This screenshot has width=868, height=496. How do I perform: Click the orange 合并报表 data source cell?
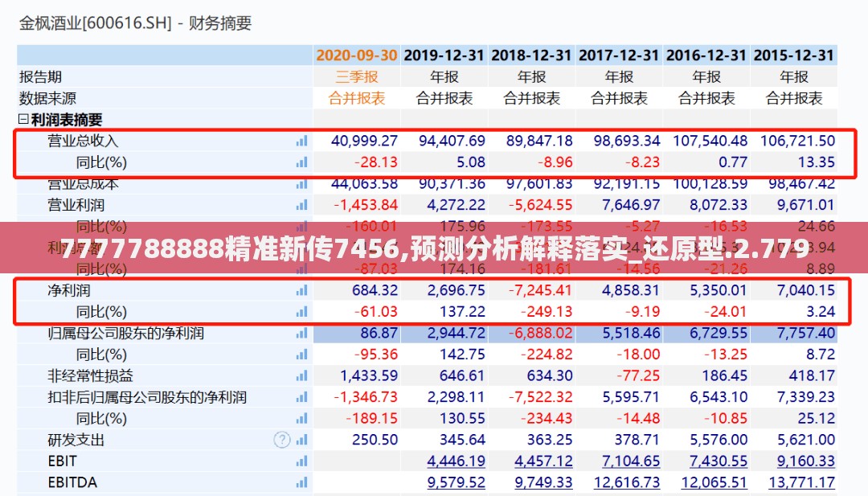pos(357,99)
